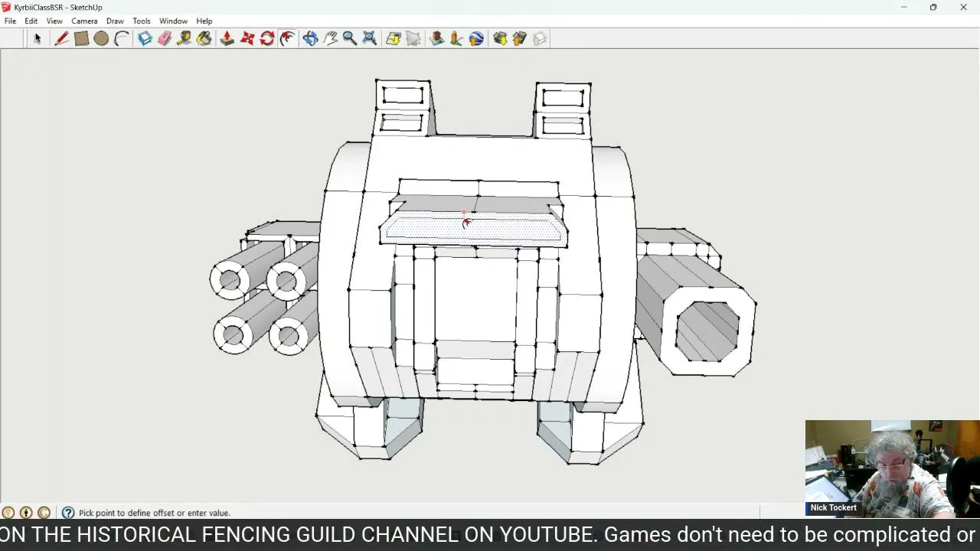980x551 pixels.
Task: Click the Toggle Terrain icon
Action: [413, 38]
